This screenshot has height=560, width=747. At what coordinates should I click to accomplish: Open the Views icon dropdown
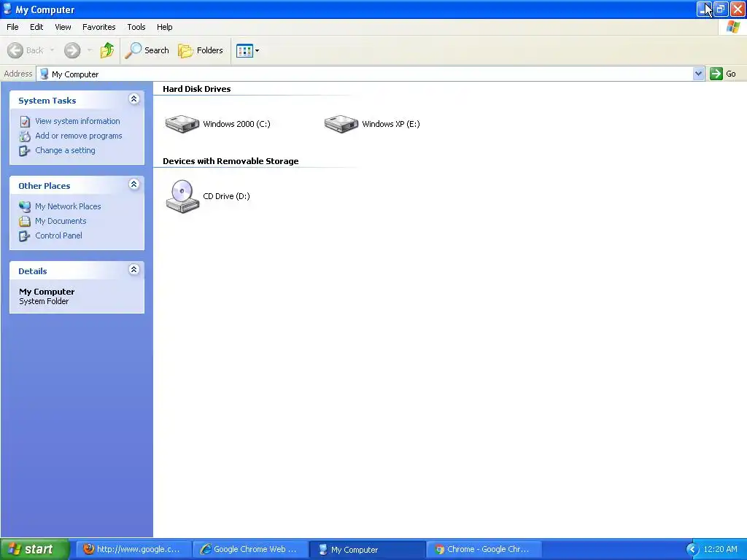[248, 50]
